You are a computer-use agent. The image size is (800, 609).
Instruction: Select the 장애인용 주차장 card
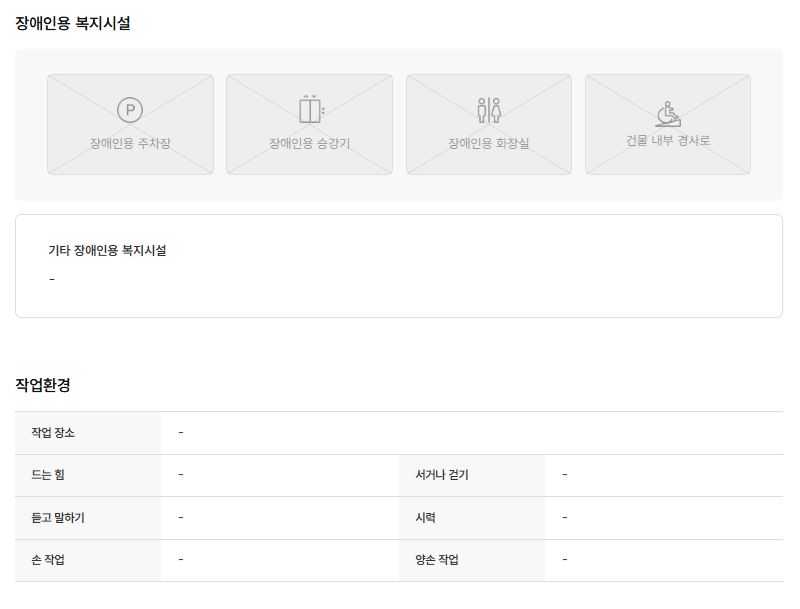(x=130, y=124)
